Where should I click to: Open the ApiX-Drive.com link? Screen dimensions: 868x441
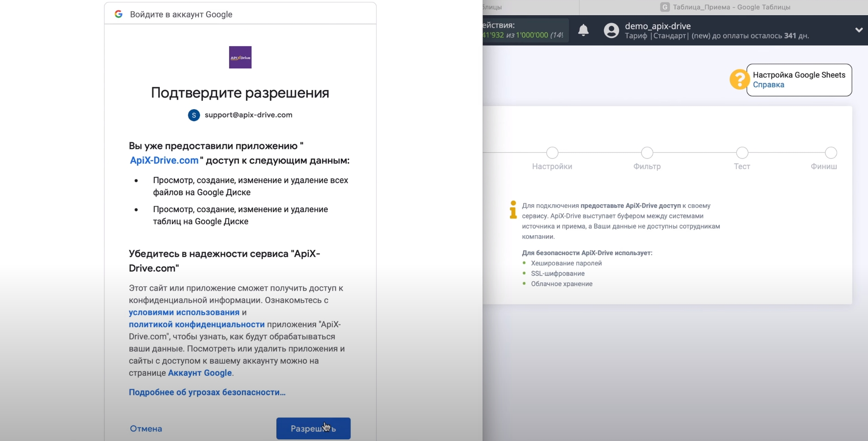[164, 160]
